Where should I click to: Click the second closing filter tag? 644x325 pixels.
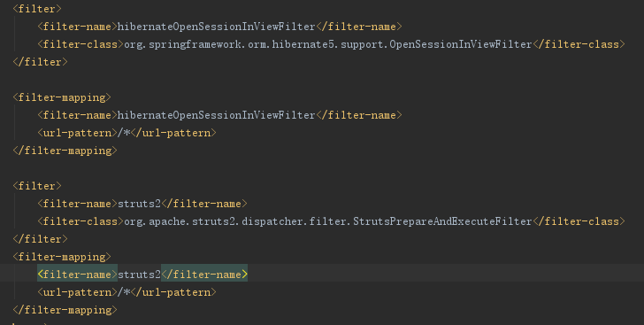point(41,238)
